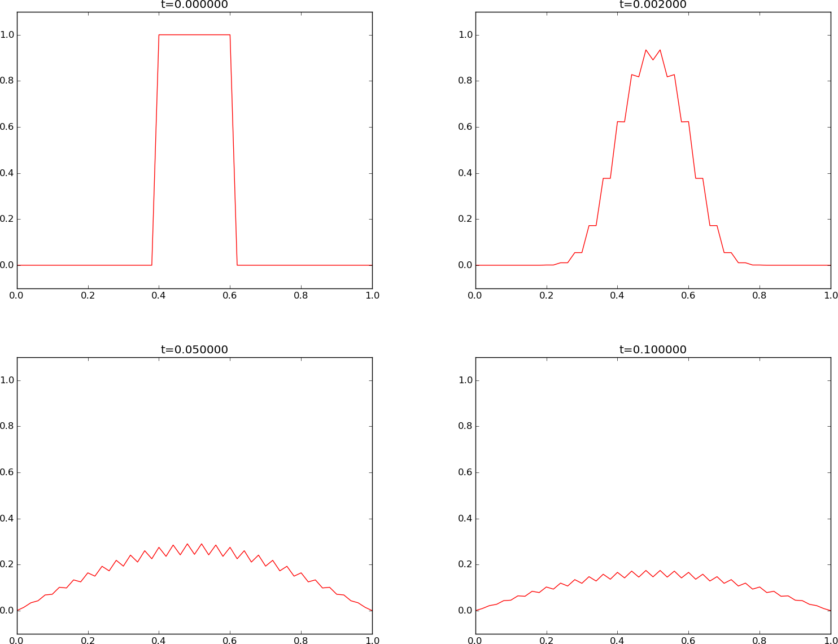Select x-axis label 1.0 in t=0.002000 plot
838x644 pixels.
point(830,295)
